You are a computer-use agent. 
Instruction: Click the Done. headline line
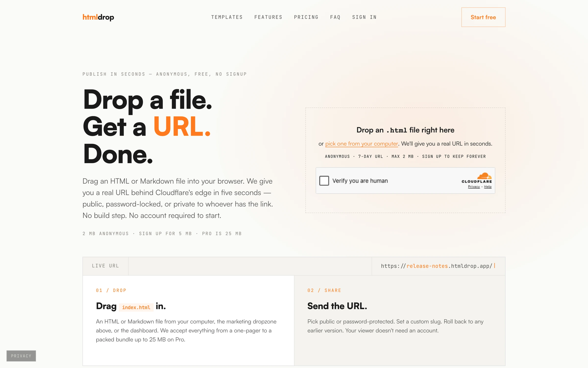pyautogui.click(x=118, y=154)
